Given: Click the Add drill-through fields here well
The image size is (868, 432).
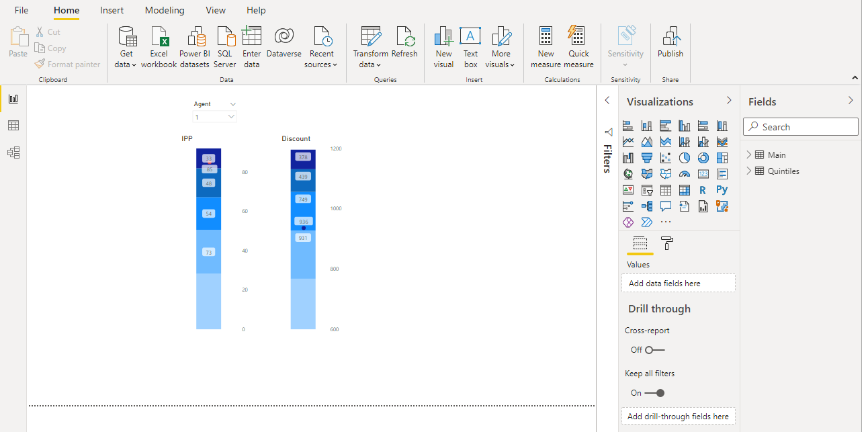Looking at the screenshot, I should tap(679, 417).
